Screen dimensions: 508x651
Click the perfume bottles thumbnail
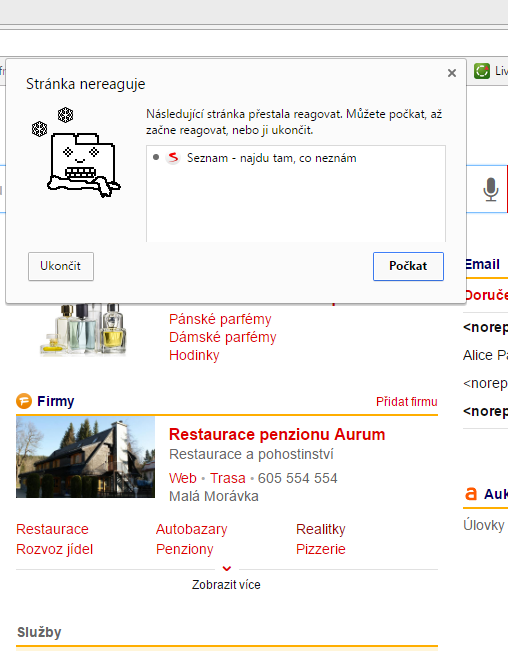(x=83, y=329)
